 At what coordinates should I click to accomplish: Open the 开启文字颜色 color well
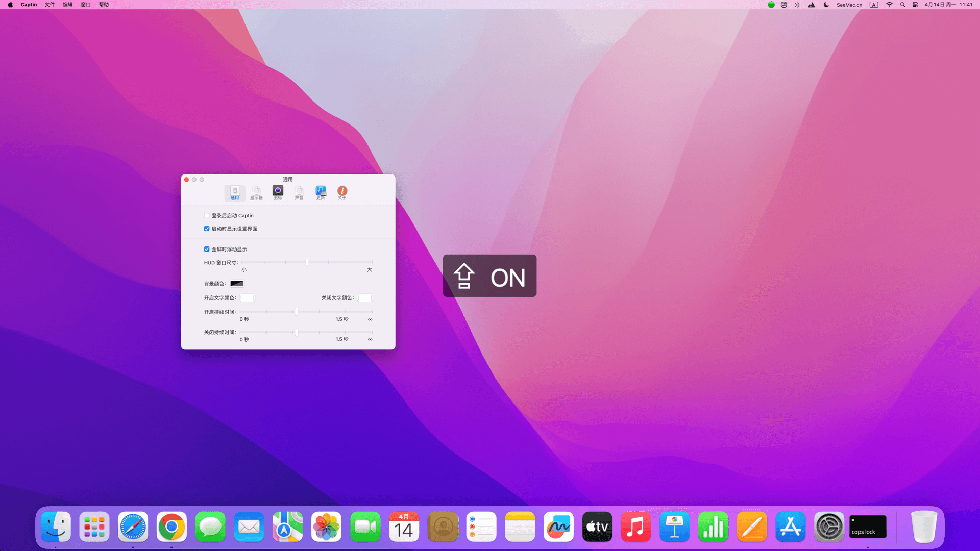[248, 298]
